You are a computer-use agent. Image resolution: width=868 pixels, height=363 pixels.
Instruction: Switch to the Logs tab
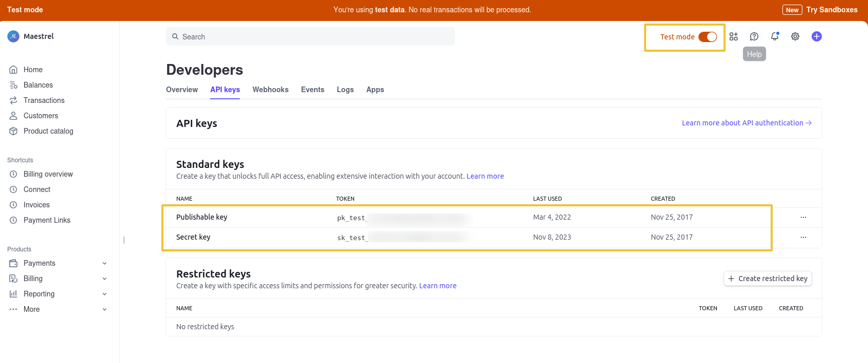pyautogui.click(x=345, y=90)
